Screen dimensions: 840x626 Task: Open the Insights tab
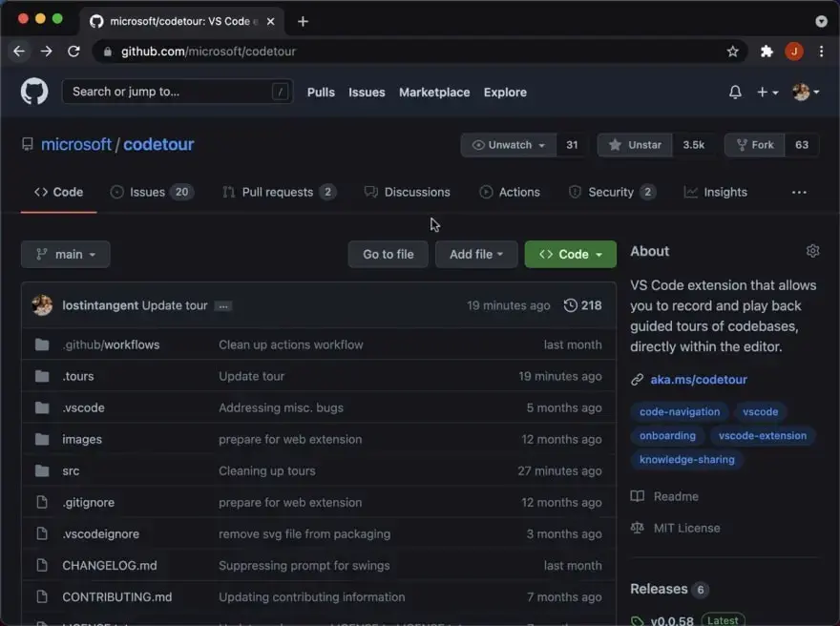[716, 192]
